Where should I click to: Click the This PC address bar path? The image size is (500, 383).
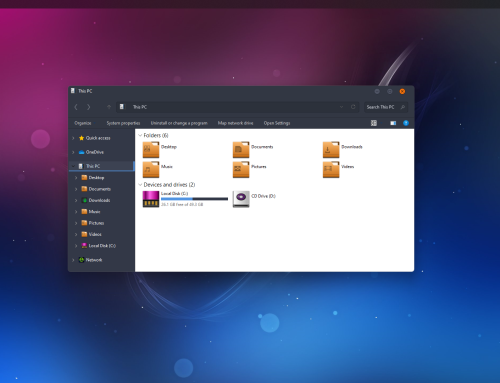click(x=140, y=107)
